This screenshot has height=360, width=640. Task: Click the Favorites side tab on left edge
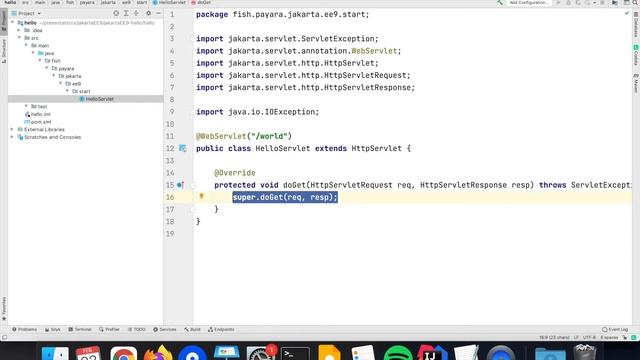(4, 309)
